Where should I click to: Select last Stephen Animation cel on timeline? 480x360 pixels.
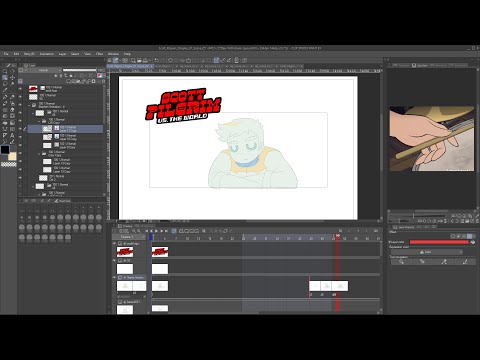pyautogui.click(x=340, y=286)
